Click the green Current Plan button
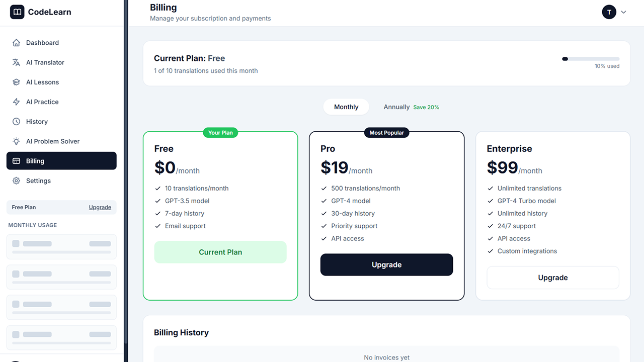Viewport: 644px width, 362px height. 220,252
